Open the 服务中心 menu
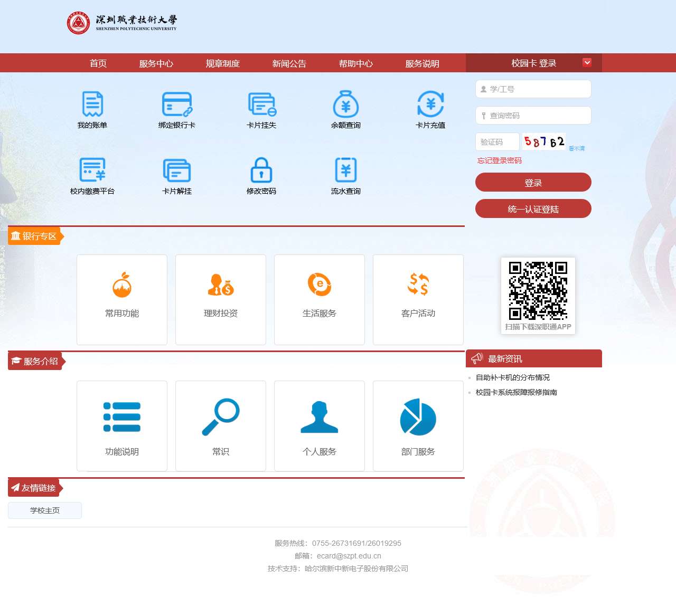The height and width of the screenshot is (616, 676). (156, 63)
